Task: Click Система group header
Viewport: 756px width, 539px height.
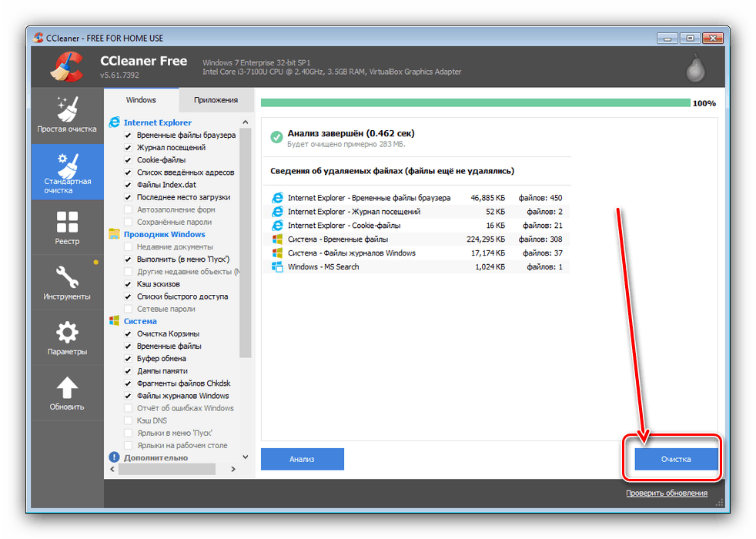Action: [140, 321]
